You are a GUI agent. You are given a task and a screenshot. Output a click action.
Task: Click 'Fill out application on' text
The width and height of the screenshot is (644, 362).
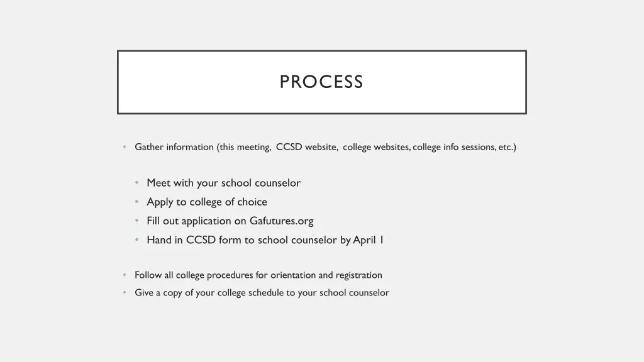[x=196, y=221]
